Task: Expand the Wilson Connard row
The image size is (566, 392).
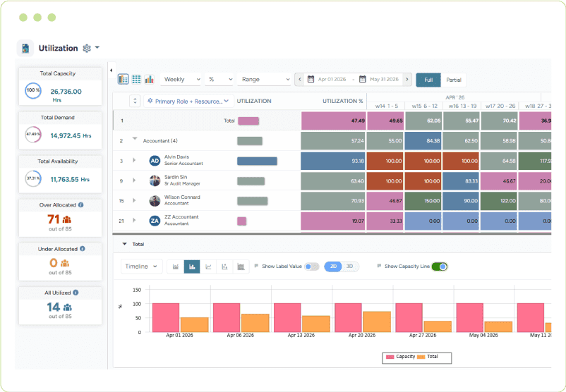Action: click(134, 200)
